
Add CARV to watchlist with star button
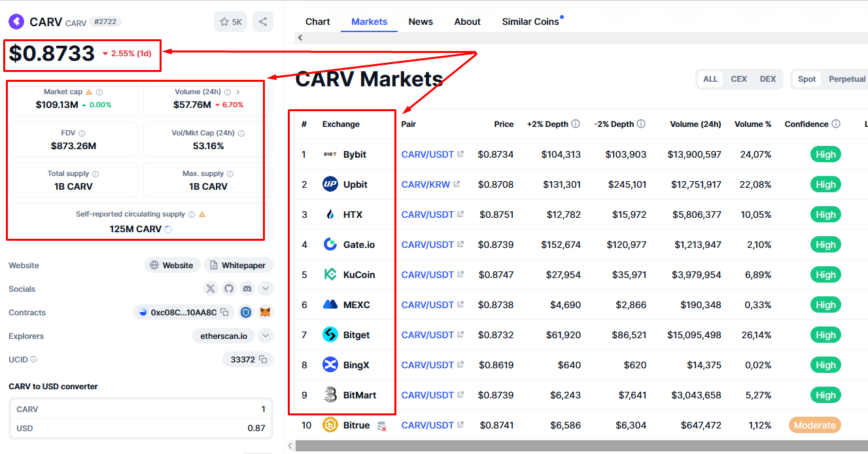coord(231,22)
